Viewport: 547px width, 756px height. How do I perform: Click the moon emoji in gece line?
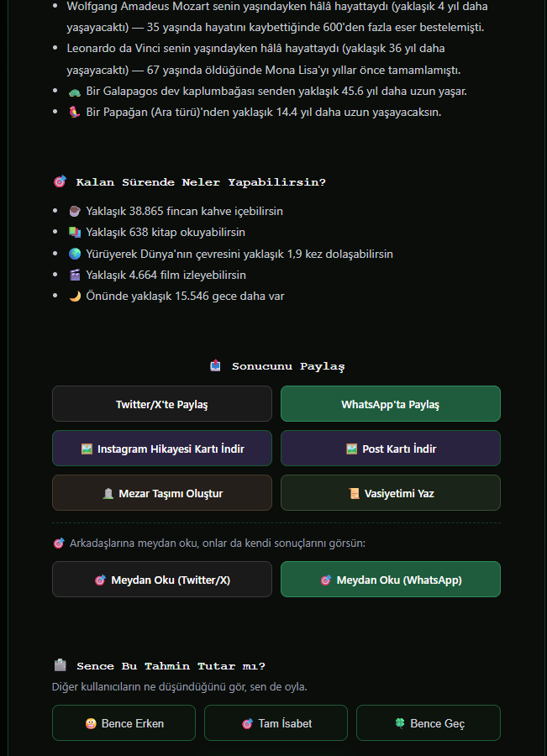74,296
